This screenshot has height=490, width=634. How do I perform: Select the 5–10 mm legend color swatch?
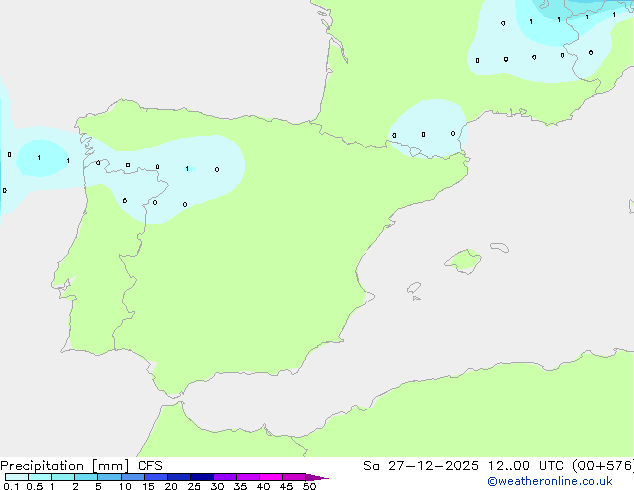[109, 477]
